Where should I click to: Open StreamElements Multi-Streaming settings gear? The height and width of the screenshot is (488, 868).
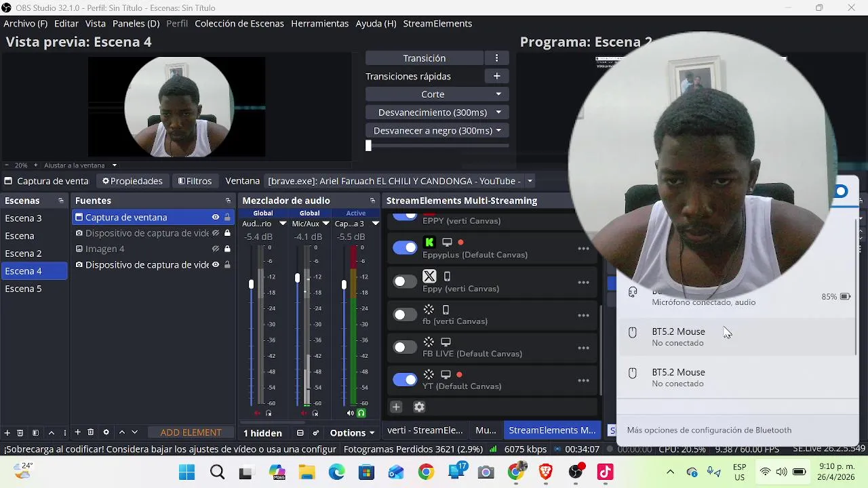419,407
